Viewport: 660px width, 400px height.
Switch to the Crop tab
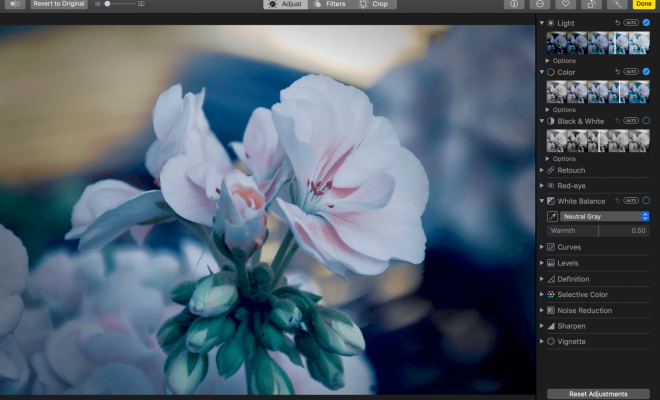[374, 4]
